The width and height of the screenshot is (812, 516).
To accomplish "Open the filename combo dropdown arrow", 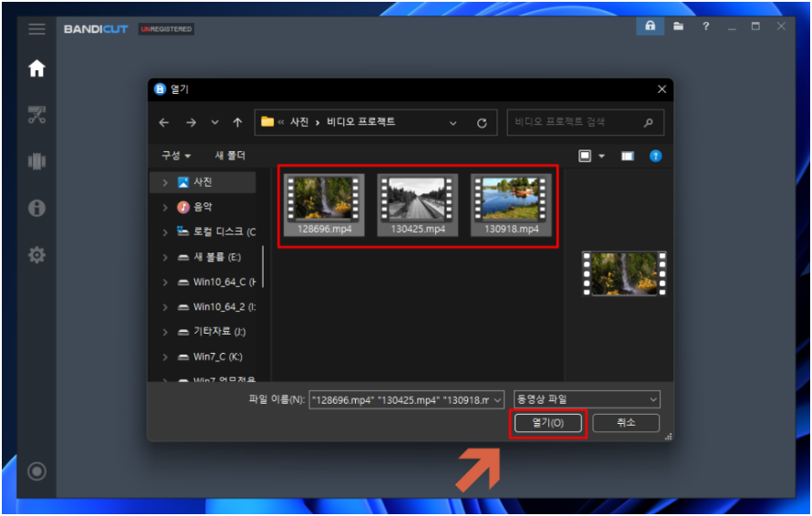I will pos(497,399).
